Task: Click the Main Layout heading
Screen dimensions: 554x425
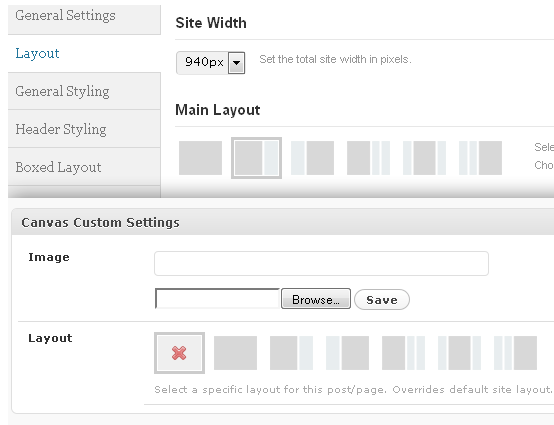Action: (218, 110)
